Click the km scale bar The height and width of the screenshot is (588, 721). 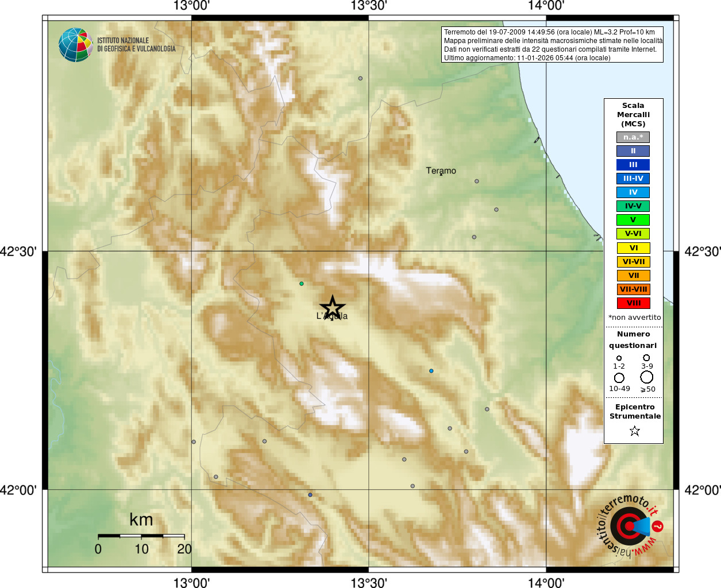141,536
